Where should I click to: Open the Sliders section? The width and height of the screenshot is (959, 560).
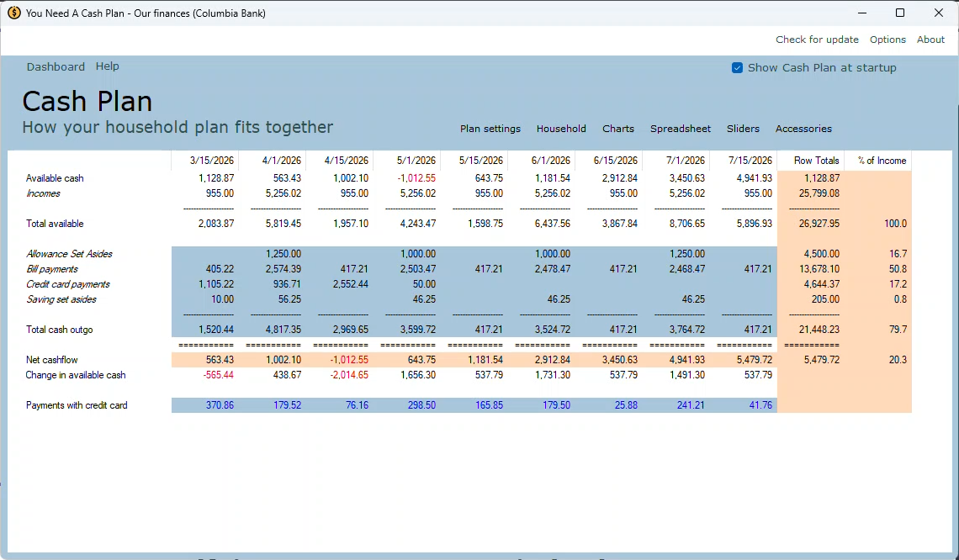tap(743, 129)
